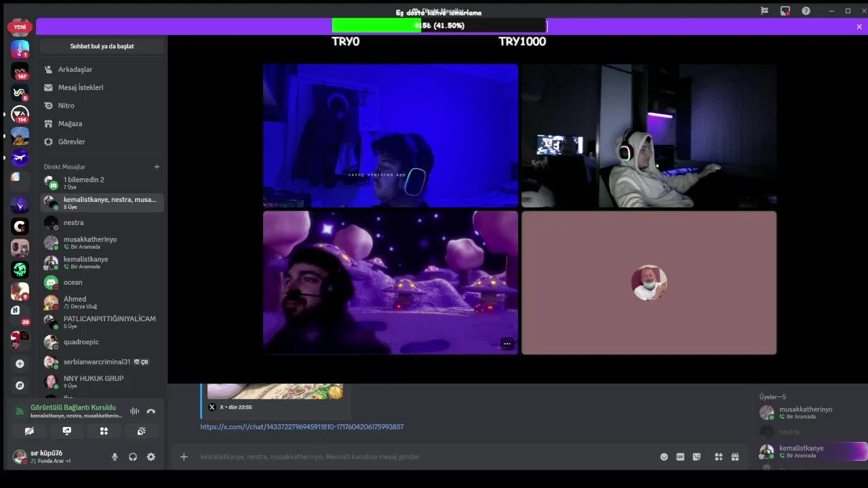Open DM with kemalistkanye in DM list

pyautogui.click(x=102, y=262)
